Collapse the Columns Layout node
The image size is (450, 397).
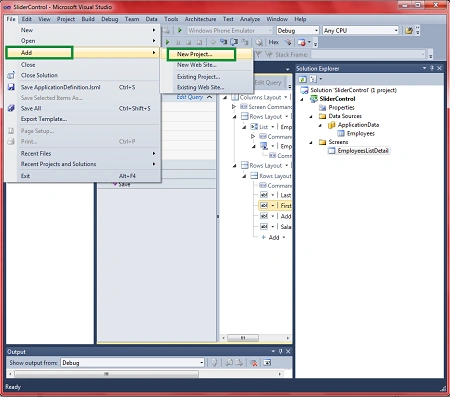point(225,97)
